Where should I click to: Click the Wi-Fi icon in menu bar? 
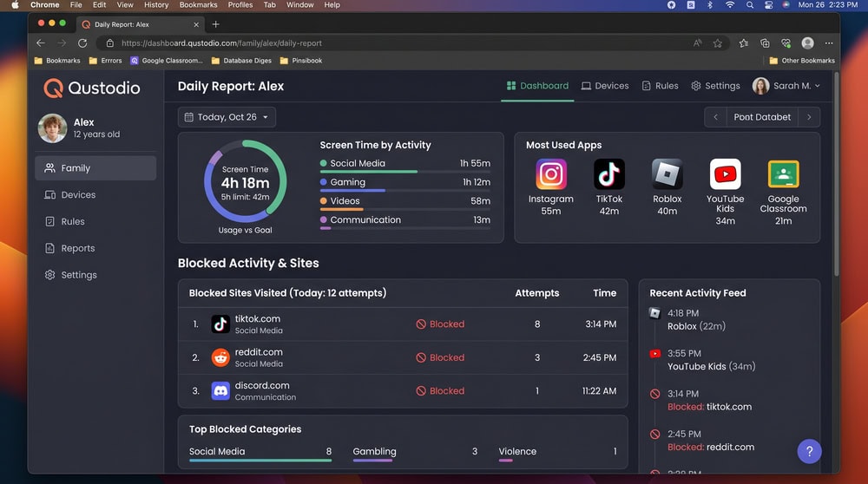[x=730, y=5]
